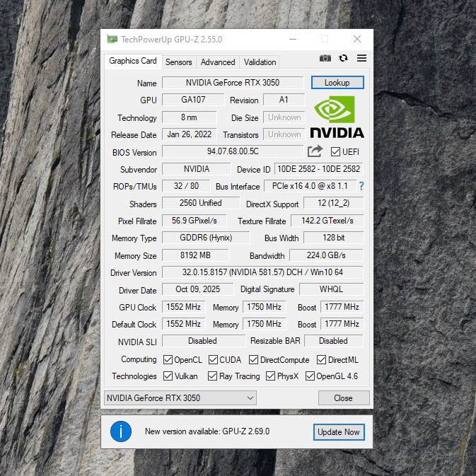Viewport: 476px width, 476px height.
Task: Click the Transistors Unknown field
Action: point(284,134)
